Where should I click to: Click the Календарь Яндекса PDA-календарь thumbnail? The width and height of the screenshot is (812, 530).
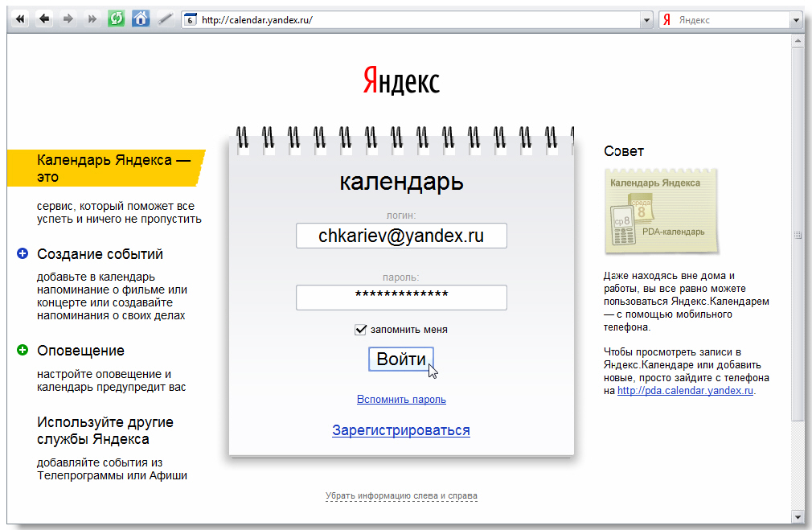coord(662,211)
